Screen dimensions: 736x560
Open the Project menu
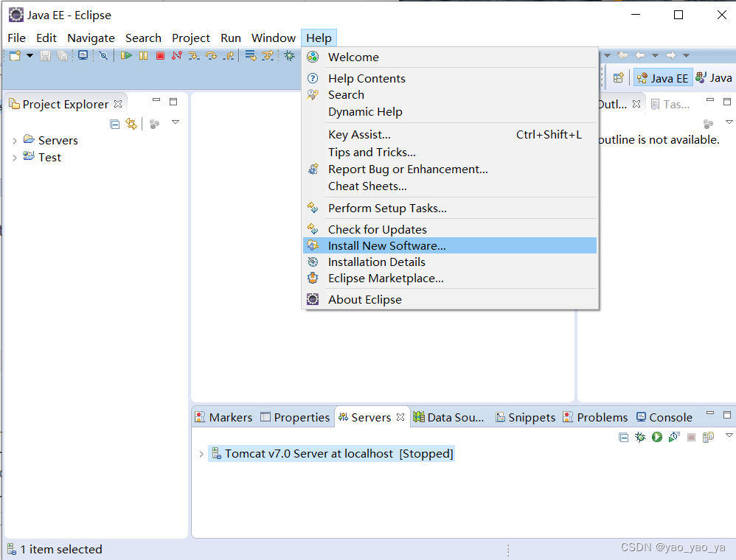point(190,38)
